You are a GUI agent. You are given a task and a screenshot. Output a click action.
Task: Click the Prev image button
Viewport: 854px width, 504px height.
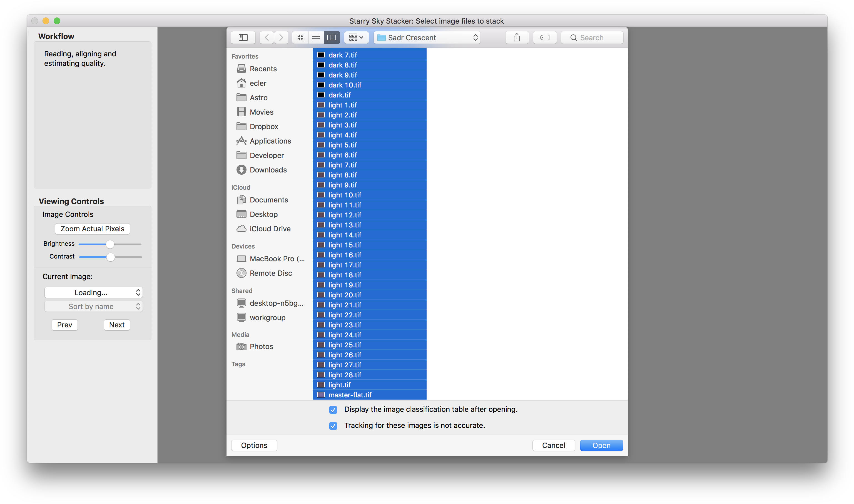[64, 325]
